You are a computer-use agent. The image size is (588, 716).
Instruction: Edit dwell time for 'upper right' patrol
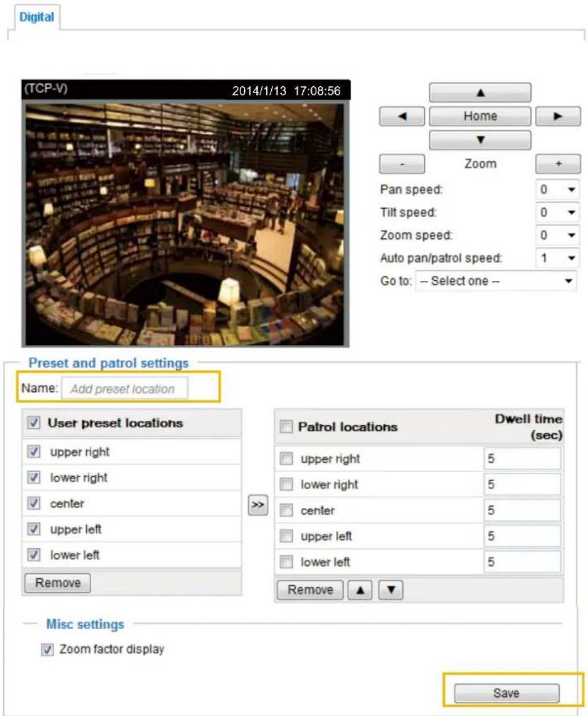point(522,458)
